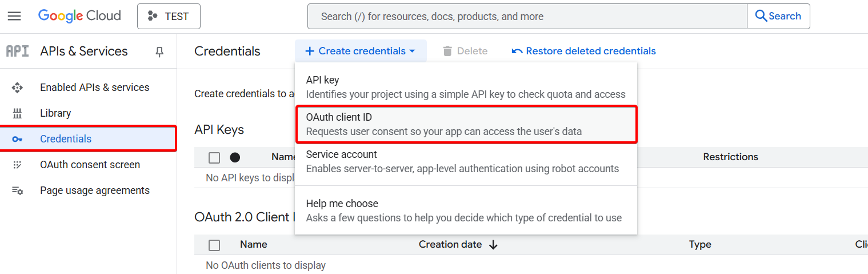This screenshot has height=274, width=868.
Task: Choose OAuth client ID option
Action: tap(466, 124)
